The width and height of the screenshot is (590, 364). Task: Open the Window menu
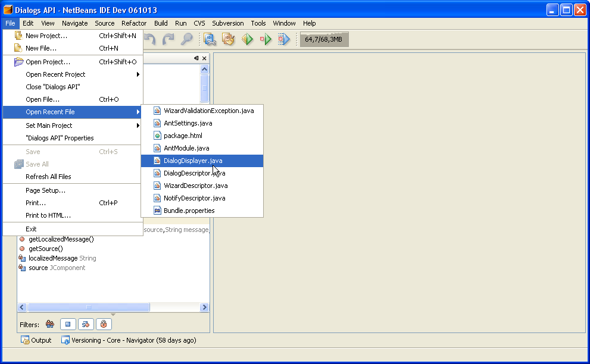[x=284, y=23]
